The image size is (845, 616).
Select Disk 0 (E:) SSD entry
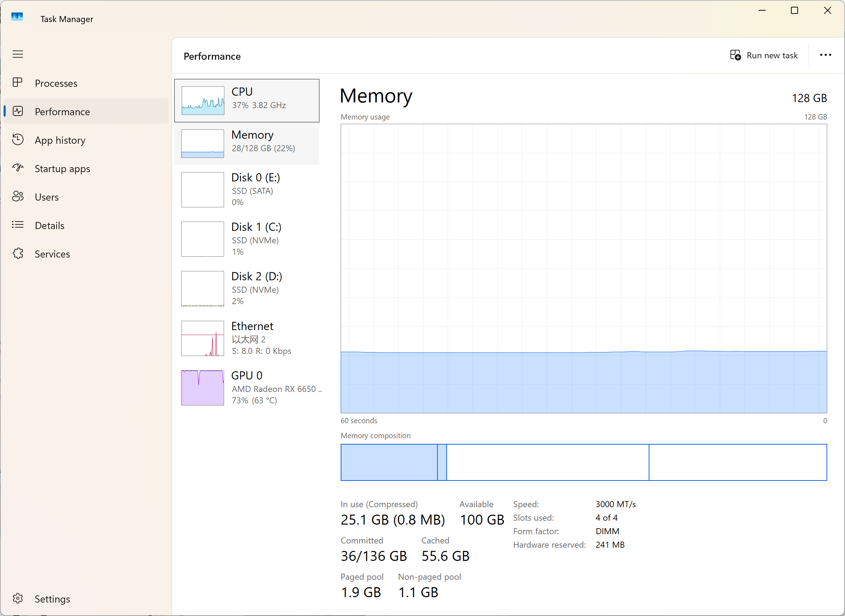click(x=247, y=190)
